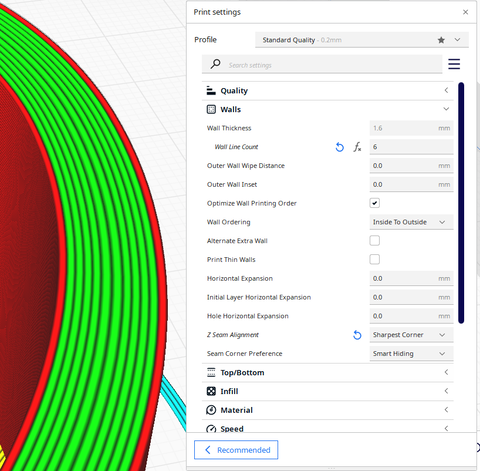Click the Print Thin Walls label

231,259
